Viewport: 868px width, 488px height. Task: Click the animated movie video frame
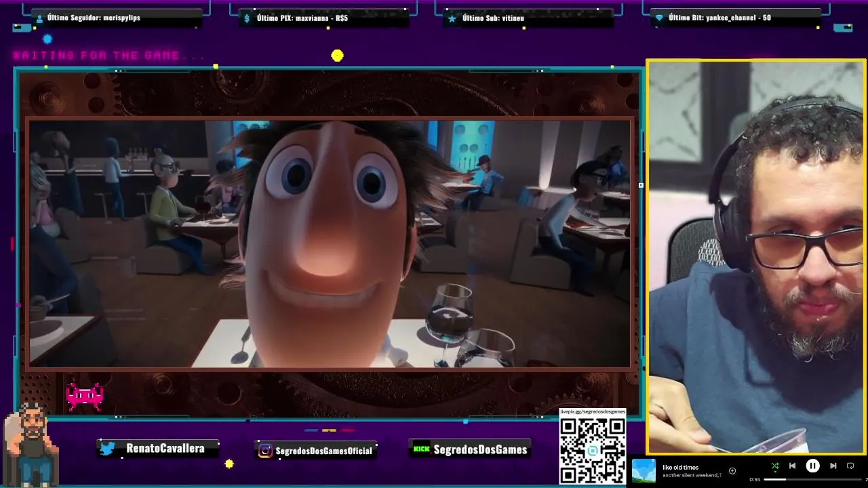tap(329, 244)
